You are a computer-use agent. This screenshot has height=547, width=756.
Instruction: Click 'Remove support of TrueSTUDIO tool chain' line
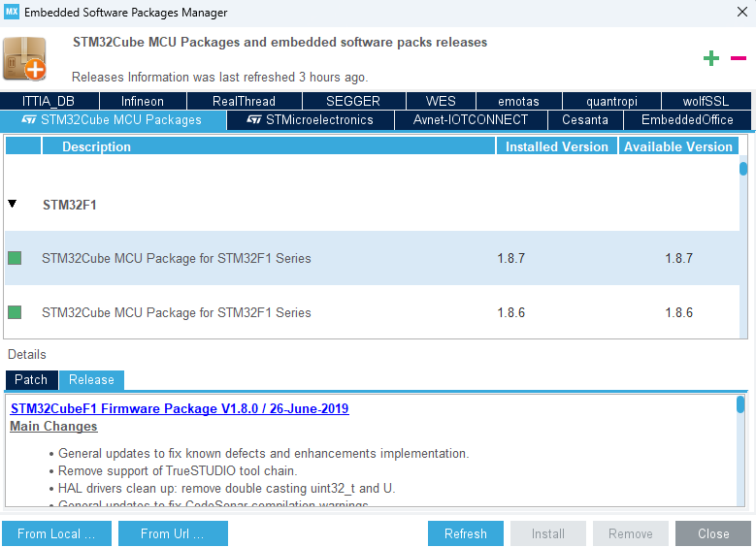178,470
